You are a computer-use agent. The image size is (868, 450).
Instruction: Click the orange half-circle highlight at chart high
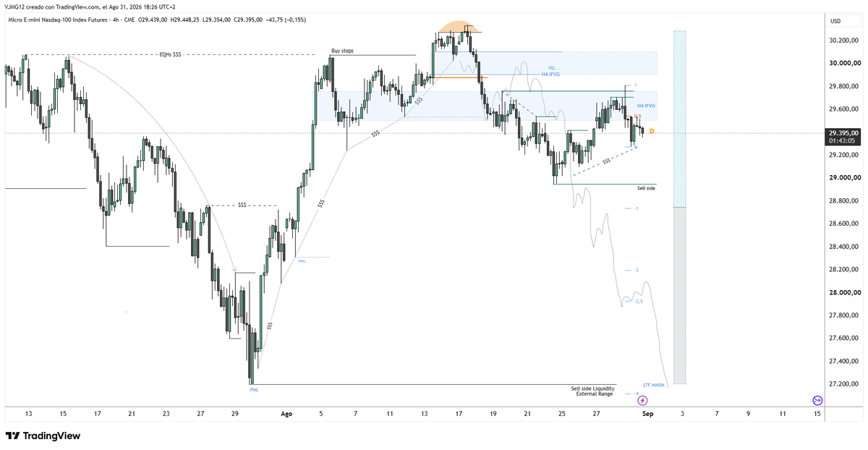[x=458, y=27]
